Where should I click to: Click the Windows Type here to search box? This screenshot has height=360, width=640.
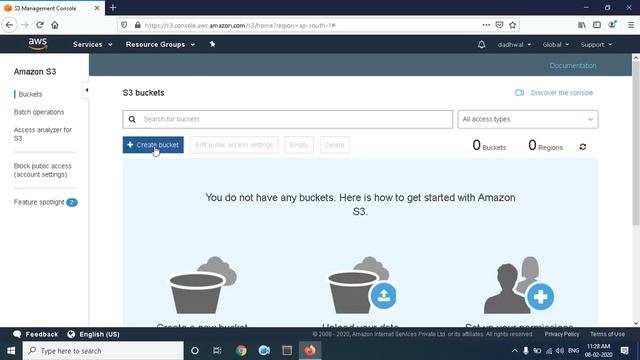coord(103,351)
